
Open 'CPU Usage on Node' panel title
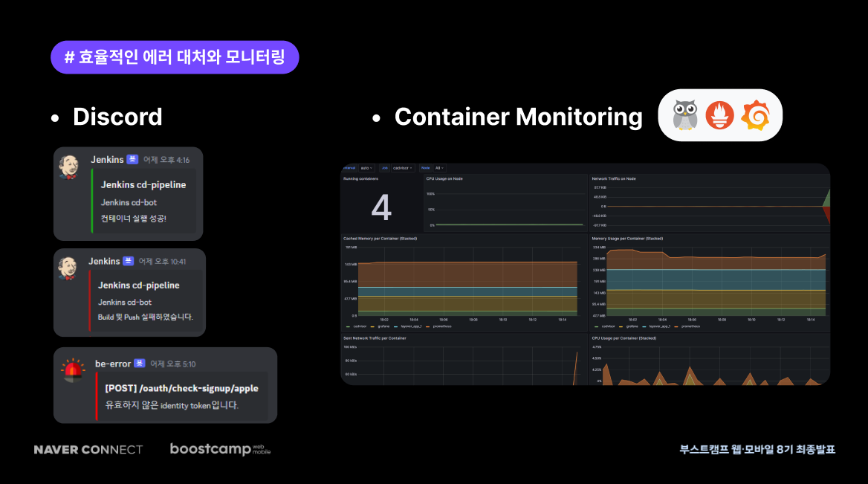[444, 179]
